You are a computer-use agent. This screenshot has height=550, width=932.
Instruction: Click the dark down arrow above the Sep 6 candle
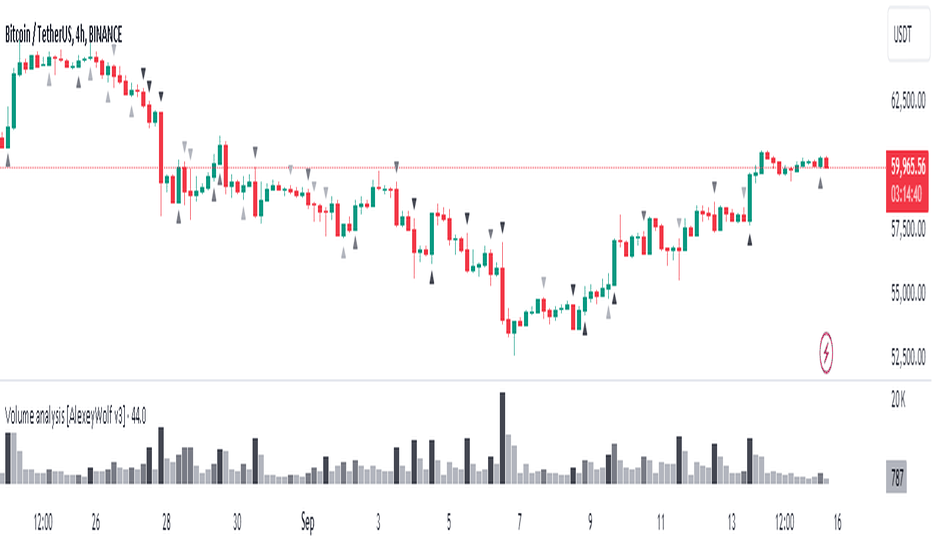pyautogui.click(x=502, y=227)
